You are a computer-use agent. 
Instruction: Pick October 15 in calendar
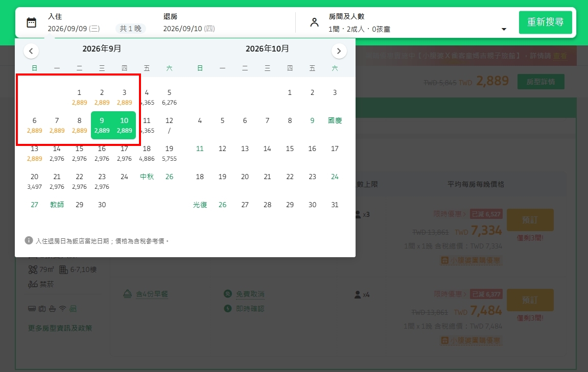290,148
